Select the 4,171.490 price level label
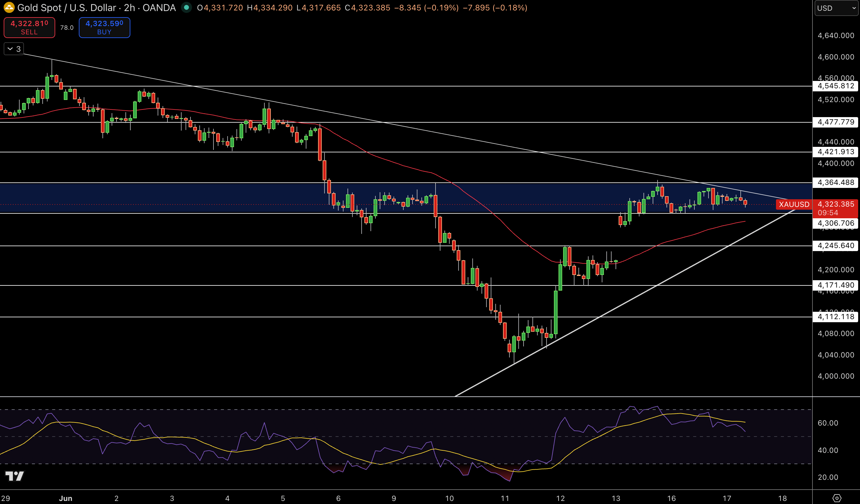This screenshot has width=860, height=504. [x=836, y=285]
